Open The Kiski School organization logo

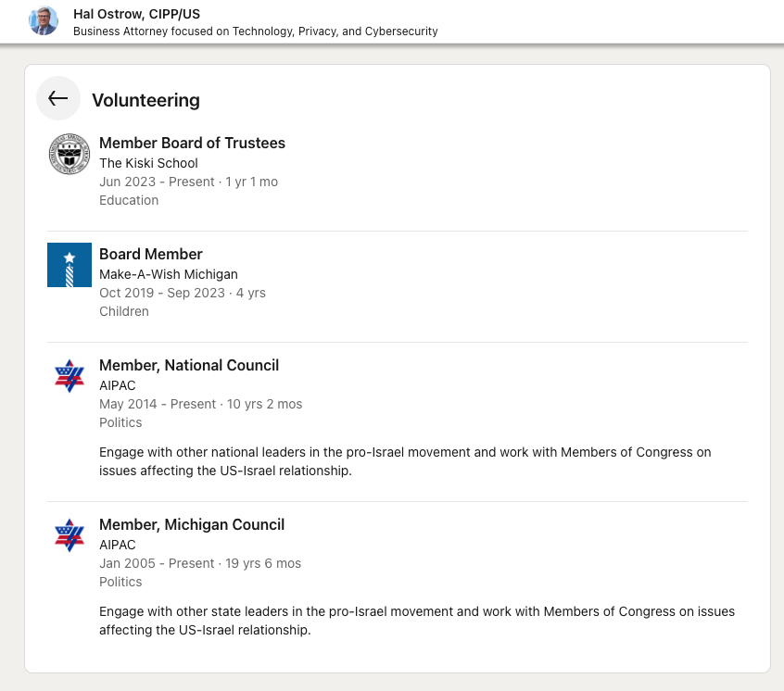[x=69, y=154]
